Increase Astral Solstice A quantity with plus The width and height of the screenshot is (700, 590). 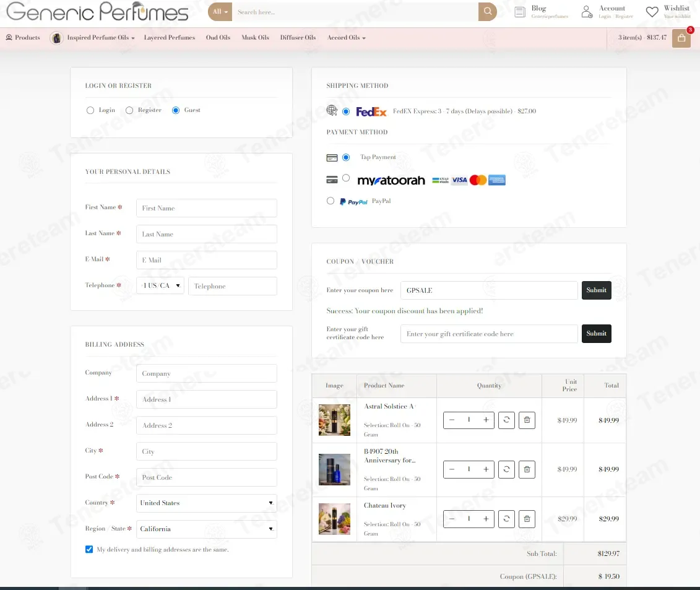coord(486,420)
